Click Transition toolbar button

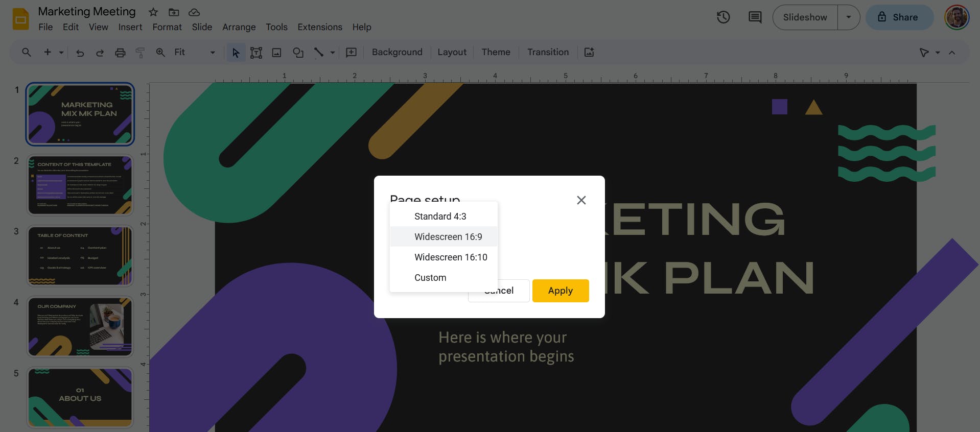point(548,52)
